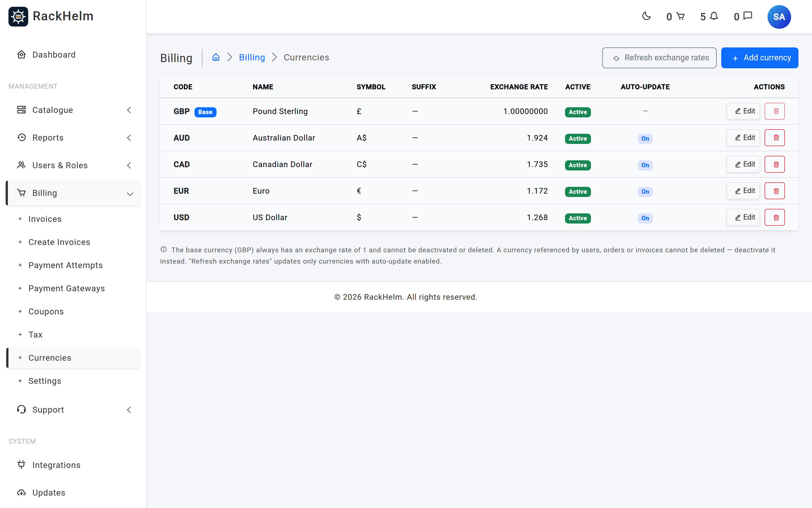Image resolution: width=812 pixels, height=508 pixels.
Task: Edit the Euro currency row
Action: pyautogui.click(x=743, y=191)
